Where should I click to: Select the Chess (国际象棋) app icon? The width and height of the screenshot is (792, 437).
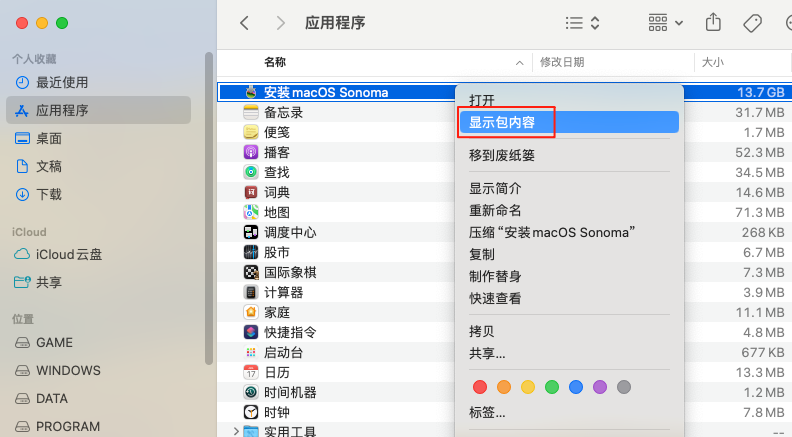click(x=252, y=272)
